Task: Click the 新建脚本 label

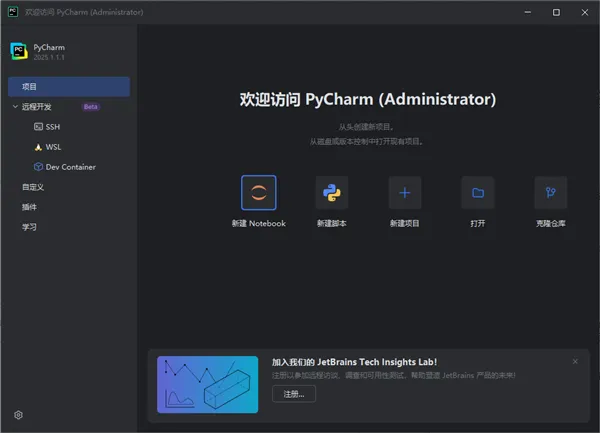Action: tap(332, 223)
